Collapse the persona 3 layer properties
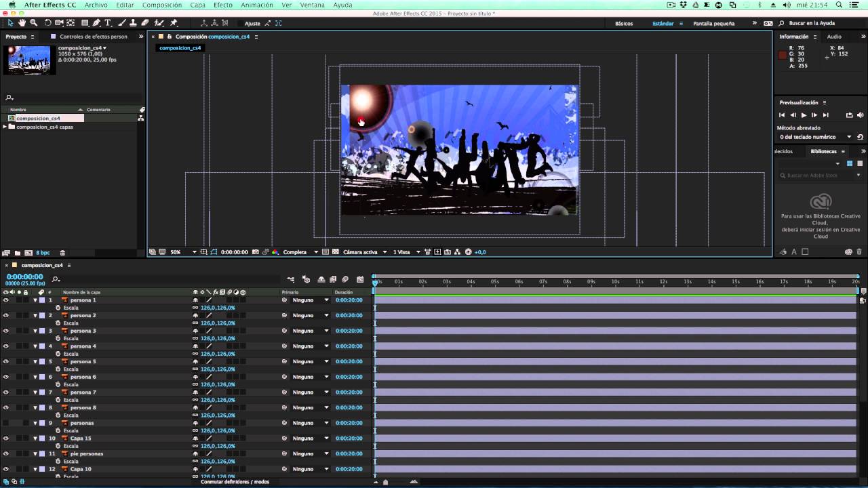Image resolution: width=868 pixels, height=488 pixels. click(35, 331)
